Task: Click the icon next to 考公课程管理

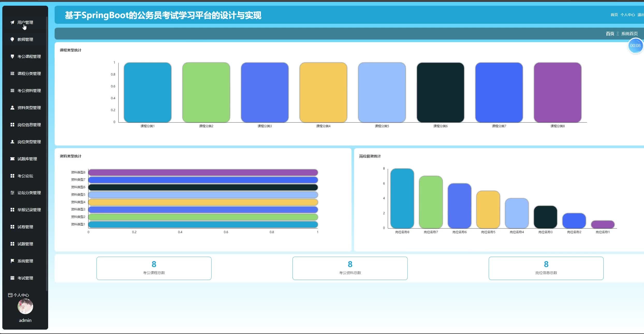Action: tap(12, 56)
